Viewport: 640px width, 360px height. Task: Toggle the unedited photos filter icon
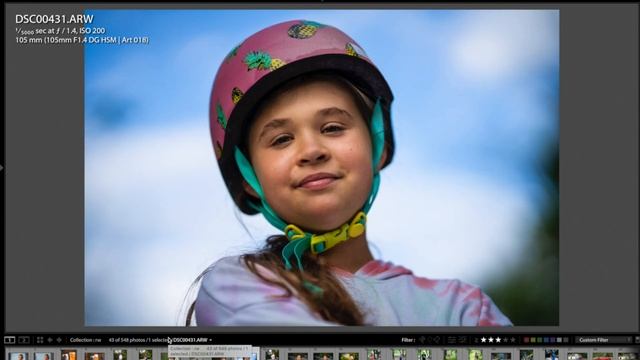tap(462, 340)
